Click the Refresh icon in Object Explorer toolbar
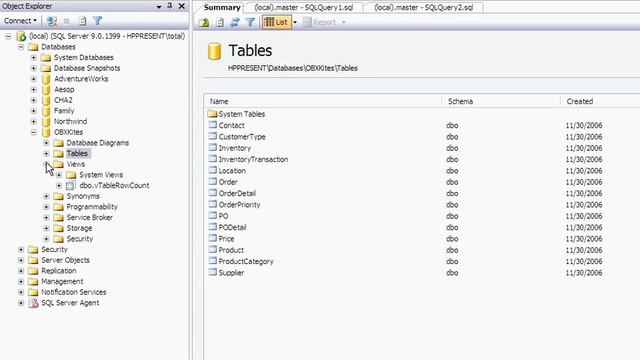 [x=82, y=21]
